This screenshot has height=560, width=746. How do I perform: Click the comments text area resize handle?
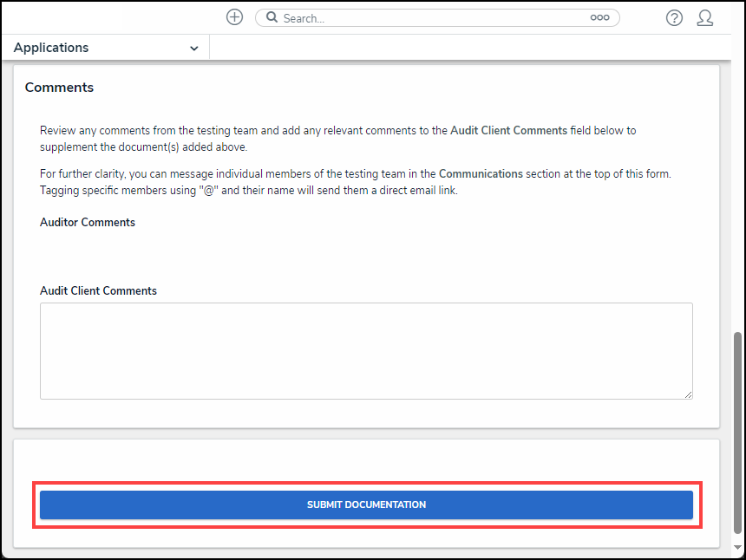(688, 394)
